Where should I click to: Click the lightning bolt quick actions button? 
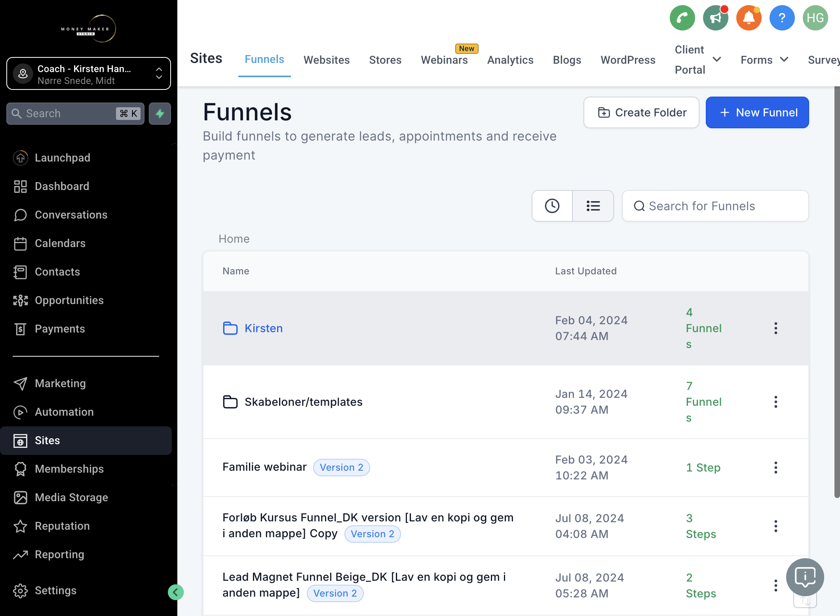pyautogui.click(x=160, y=114)
